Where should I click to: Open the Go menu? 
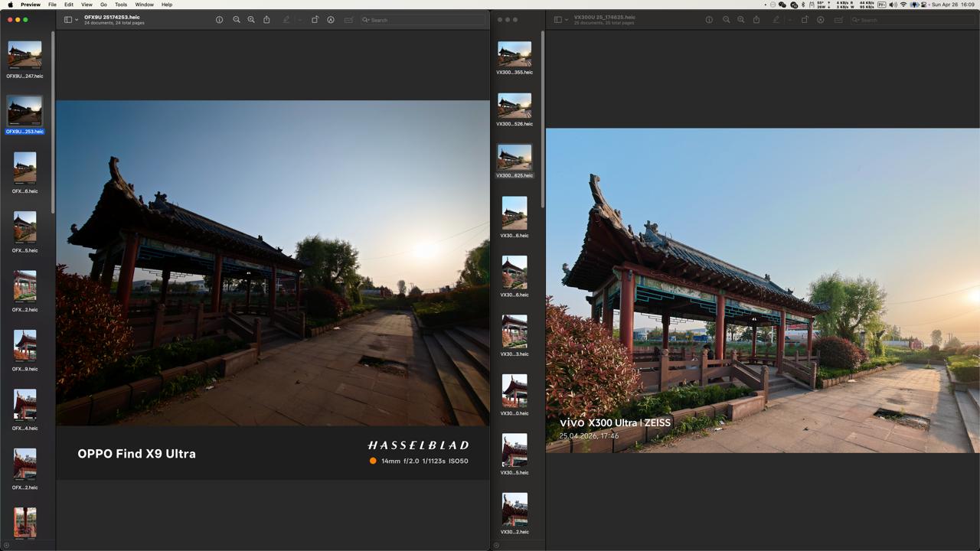[103, 5]
